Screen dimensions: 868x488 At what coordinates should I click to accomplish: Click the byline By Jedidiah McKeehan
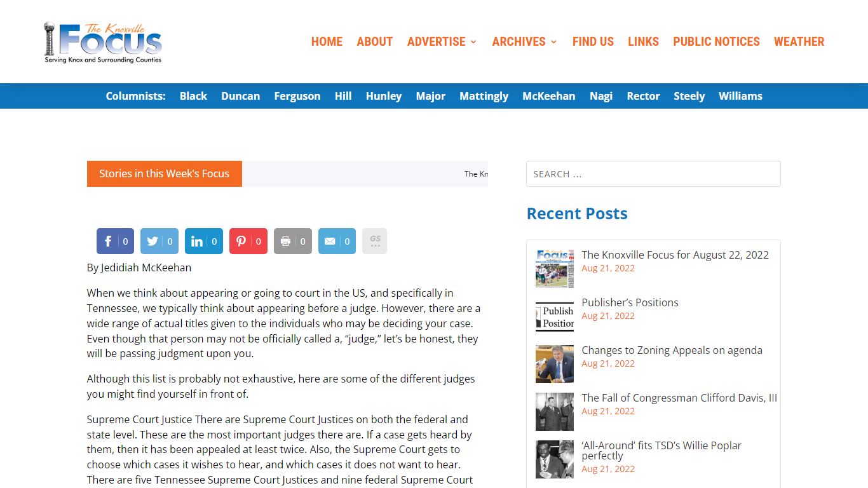tap(139, 268)
